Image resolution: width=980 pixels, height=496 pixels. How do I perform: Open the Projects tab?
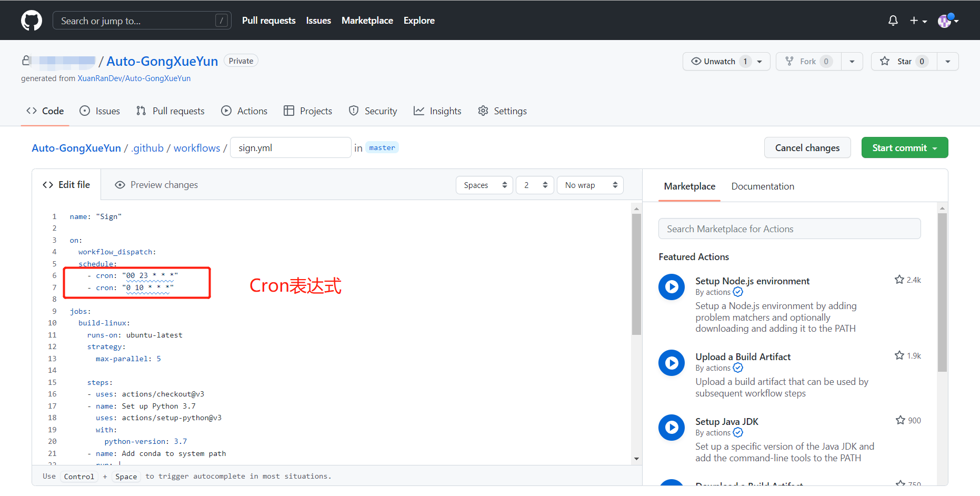[308, 111]
